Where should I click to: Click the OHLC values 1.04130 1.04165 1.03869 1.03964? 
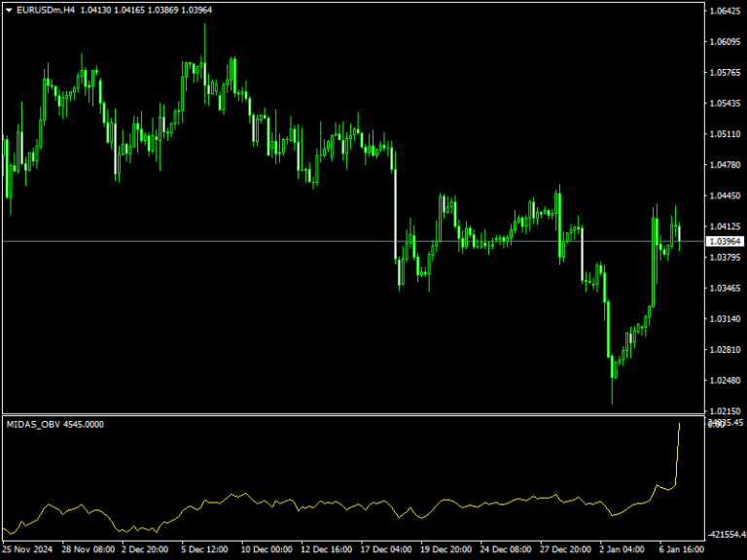[146, 10]
